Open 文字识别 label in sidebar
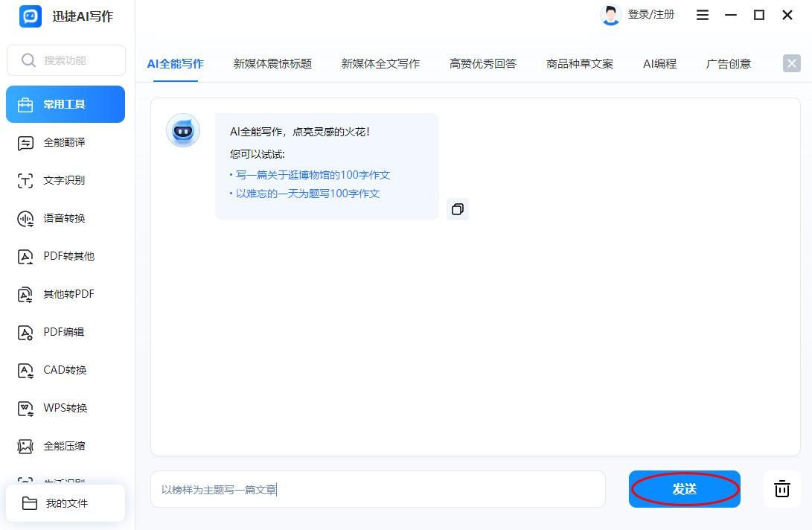Viewport: 812px width, 530px height. (64, 180)
